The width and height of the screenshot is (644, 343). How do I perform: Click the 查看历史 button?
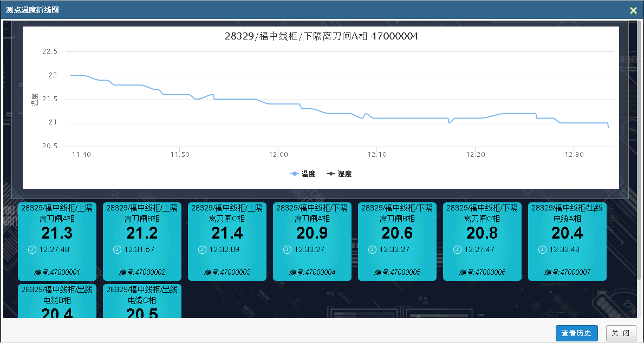[577, 333]
